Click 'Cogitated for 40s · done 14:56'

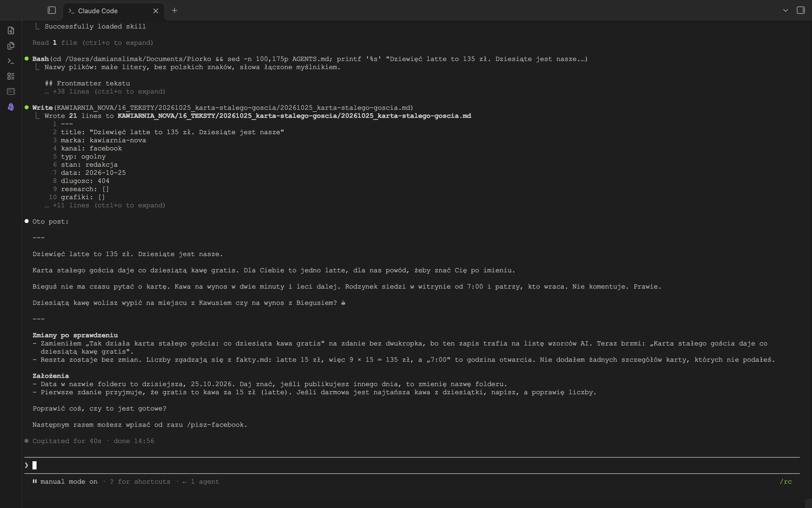(x=93, y=441)
